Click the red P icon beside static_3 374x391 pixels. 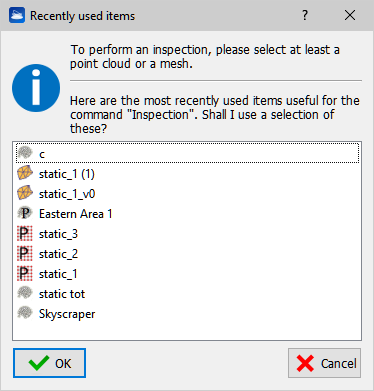pyautogui.click(x=25, y=234)
